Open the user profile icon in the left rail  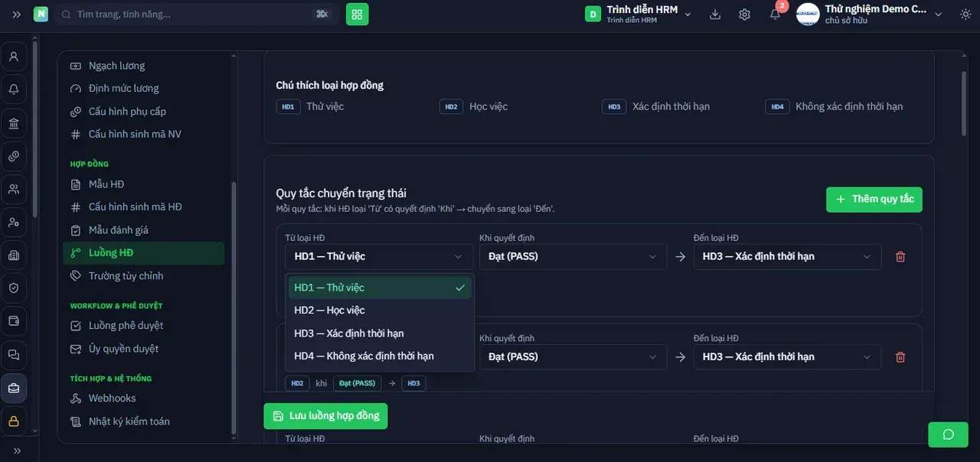14,57
